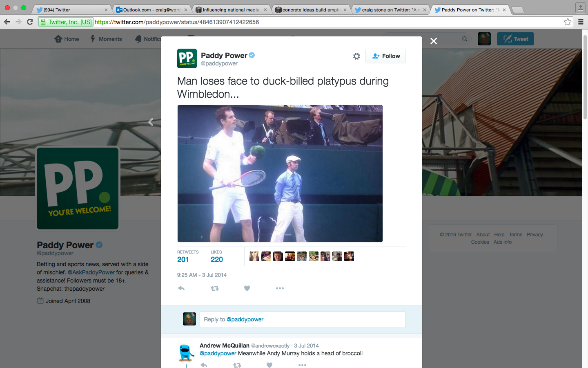588x368 pixels.
Task: Click the @AskPaddyPower link in bio
Action: coord(91,272)
